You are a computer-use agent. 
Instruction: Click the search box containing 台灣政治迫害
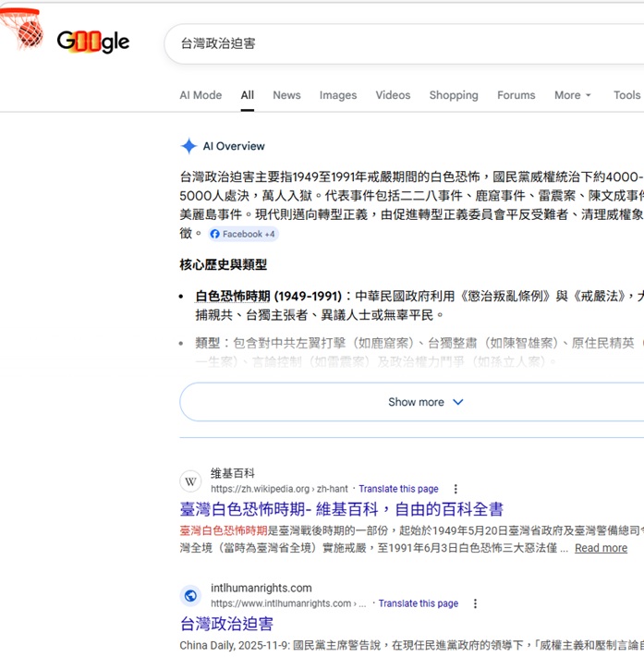[x=397, y=43]
